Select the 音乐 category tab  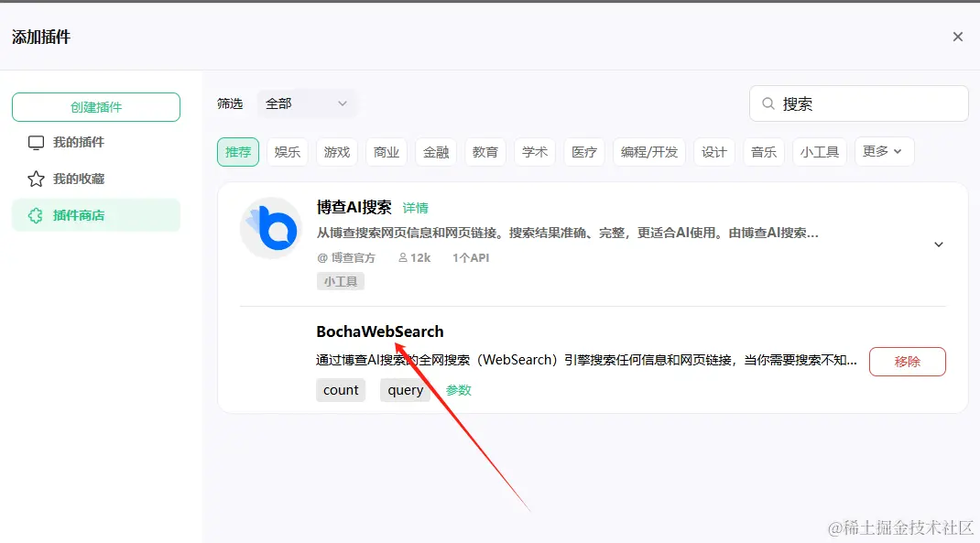764,152
